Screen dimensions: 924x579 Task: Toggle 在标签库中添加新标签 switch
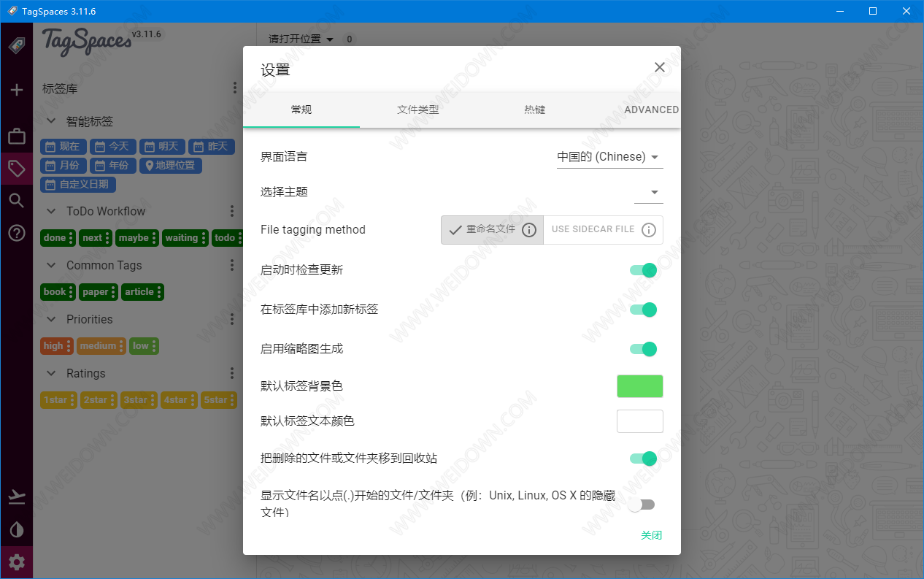click(644, 310)
